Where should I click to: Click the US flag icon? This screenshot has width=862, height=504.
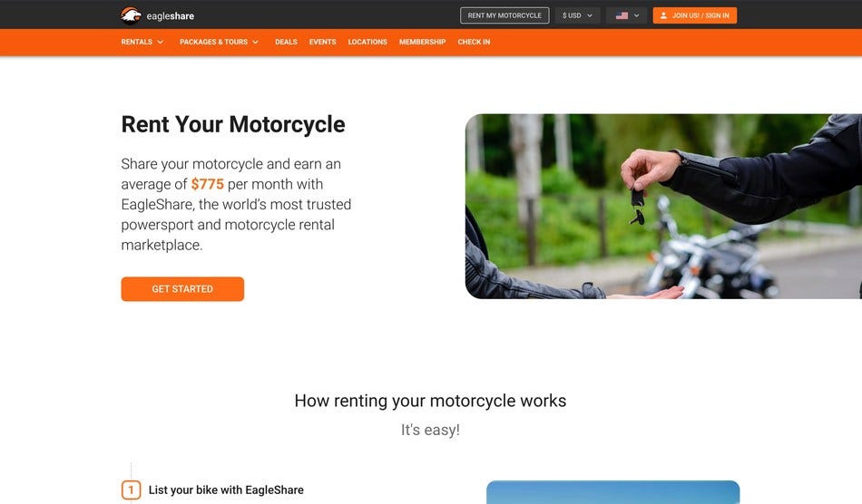tap(622, 15)
